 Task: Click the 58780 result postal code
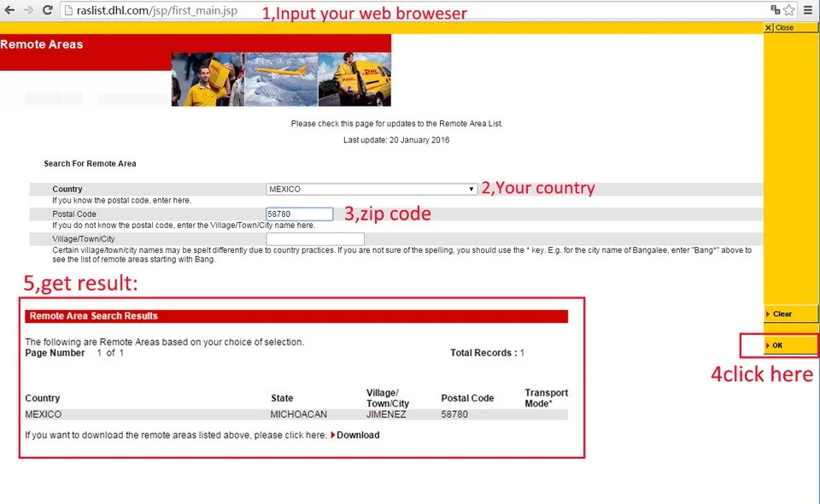(454, 414)
